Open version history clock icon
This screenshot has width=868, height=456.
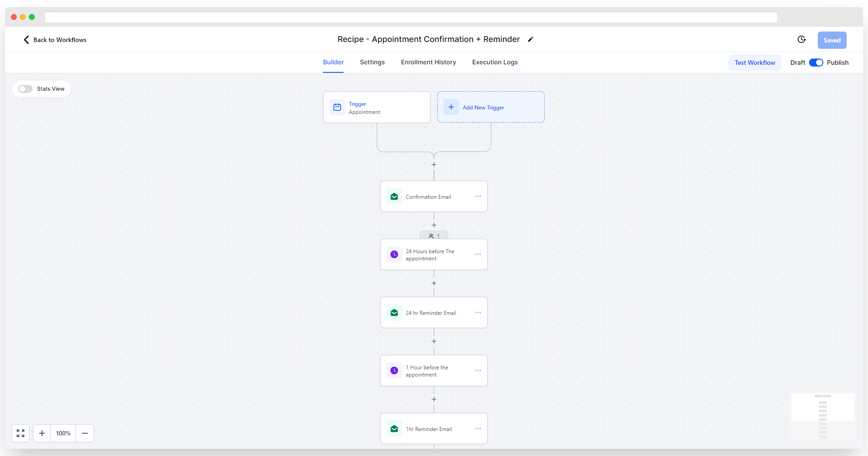tap(801, 40)
